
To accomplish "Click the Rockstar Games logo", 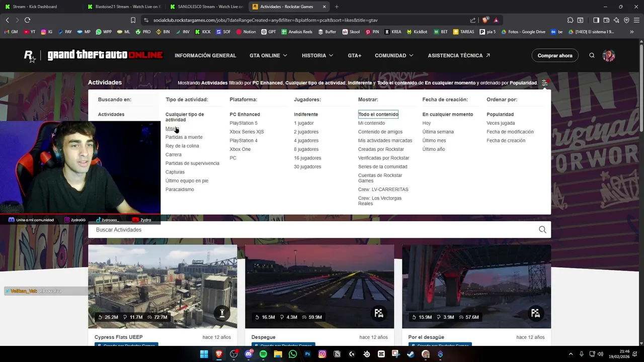I will tap(30, 56).
